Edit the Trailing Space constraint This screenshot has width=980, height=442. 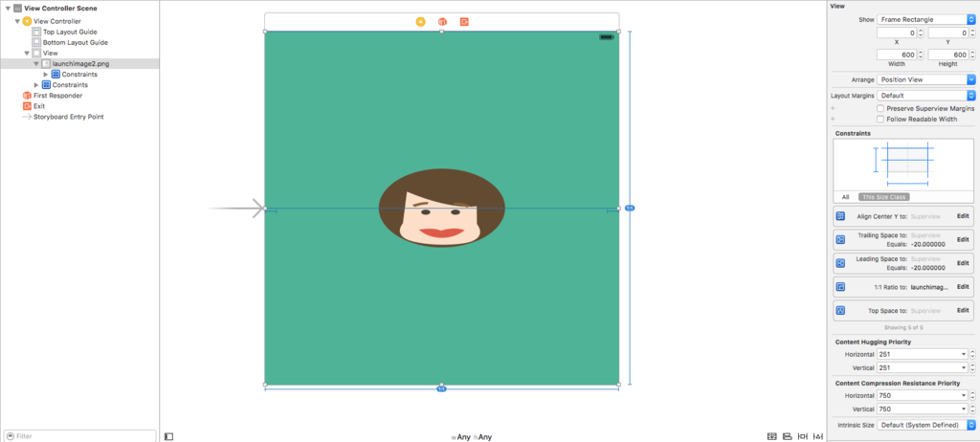pyautogui.click(x=963, y=239)
